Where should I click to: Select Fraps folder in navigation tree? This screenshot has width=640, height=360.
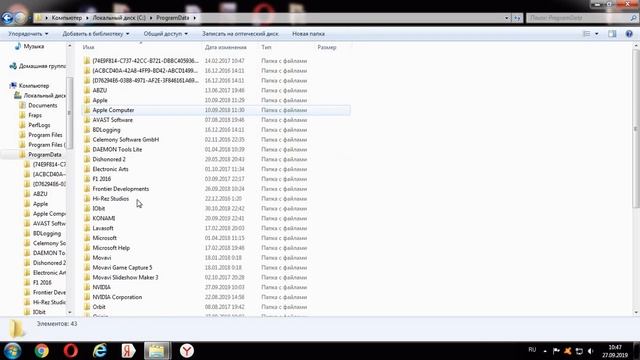(35, 115)
